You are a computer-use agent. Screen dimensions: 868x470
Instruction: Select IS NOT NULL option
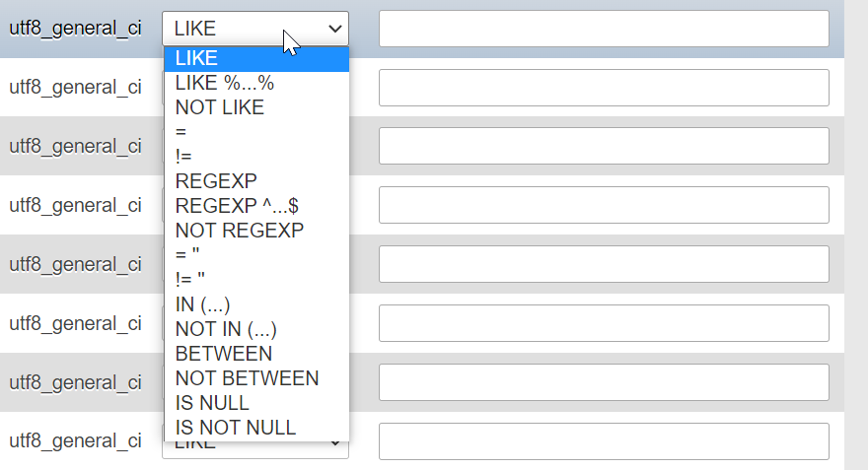coord(256,428)
